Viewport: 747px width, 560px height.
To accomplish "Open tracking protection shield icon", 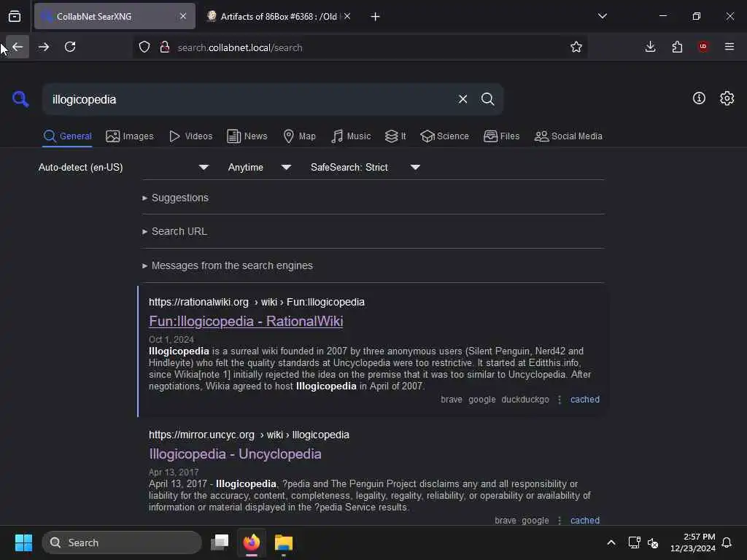I will pos(144,47).
